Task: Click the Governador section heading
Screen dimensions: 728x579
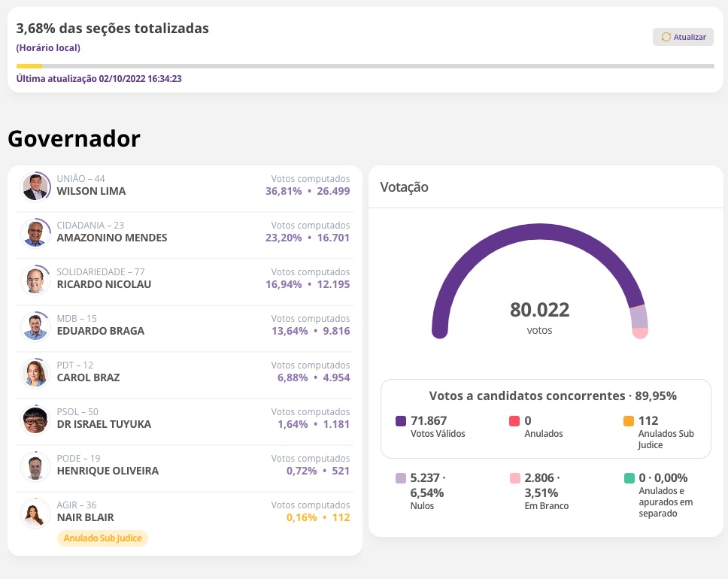Action: (x=73, y=138)
